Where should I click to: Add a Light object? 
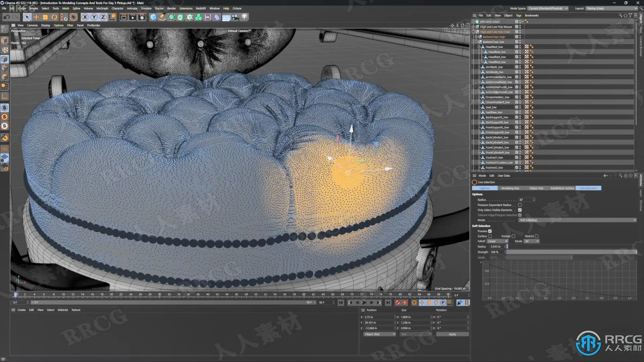245,17
